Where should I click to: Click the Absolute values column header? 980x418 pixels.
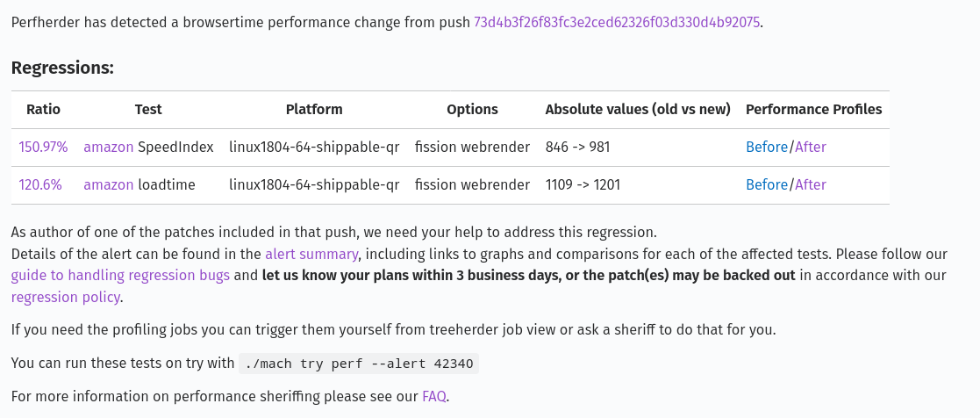pos(638,110)
